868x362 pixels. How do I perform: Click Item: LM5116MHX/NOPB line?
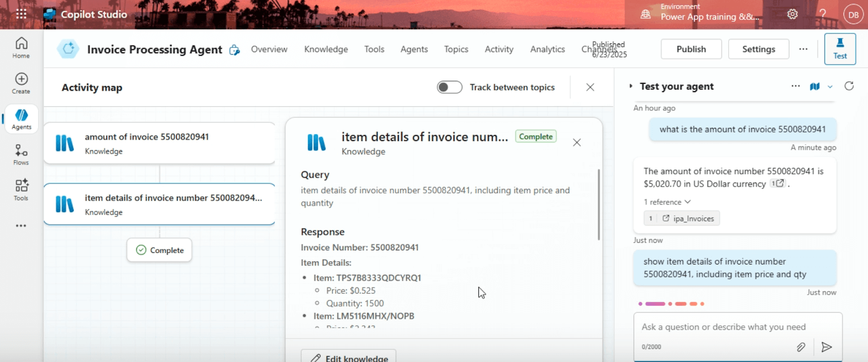click(x=363, y=316)
